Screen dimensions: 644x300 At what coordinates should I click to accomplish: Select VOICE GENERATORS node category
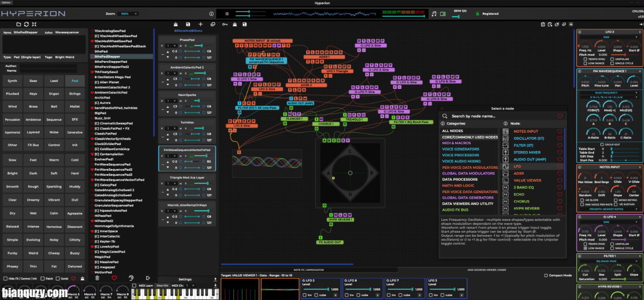coord(461,149)
